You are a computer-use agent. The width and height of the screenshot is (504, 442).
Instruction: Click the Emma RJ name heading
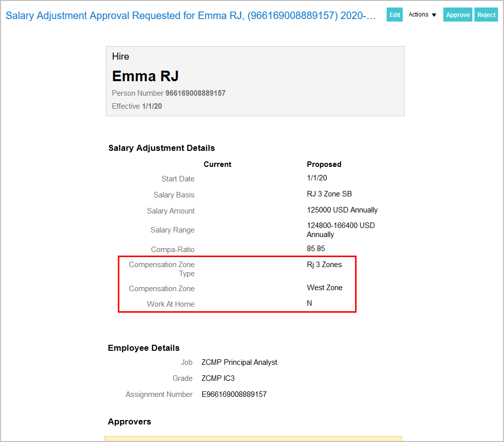point(145,76)
